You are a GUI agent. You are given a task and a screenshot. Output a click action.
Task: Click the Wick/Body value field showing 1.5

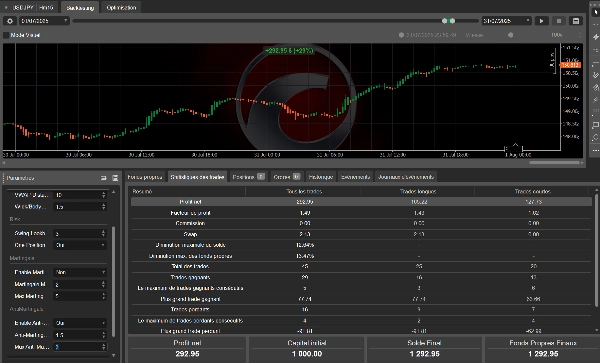(80, 207)
